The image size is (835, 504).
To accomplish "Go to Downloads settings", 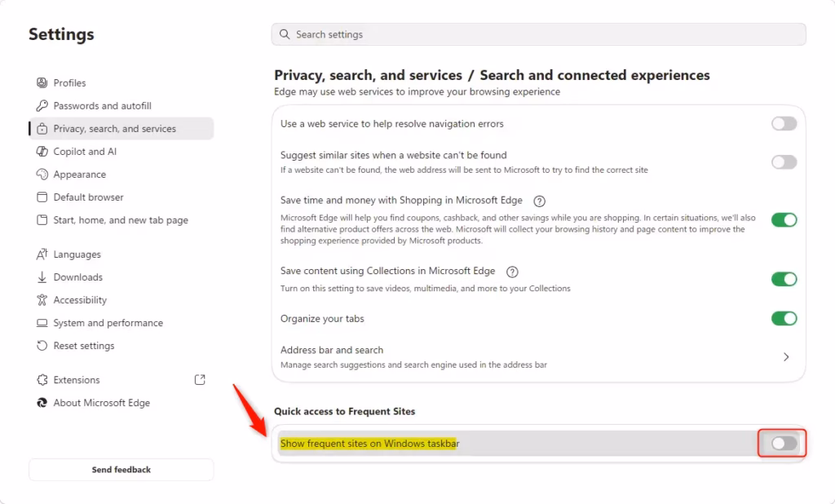I will (x=121, y=277).
